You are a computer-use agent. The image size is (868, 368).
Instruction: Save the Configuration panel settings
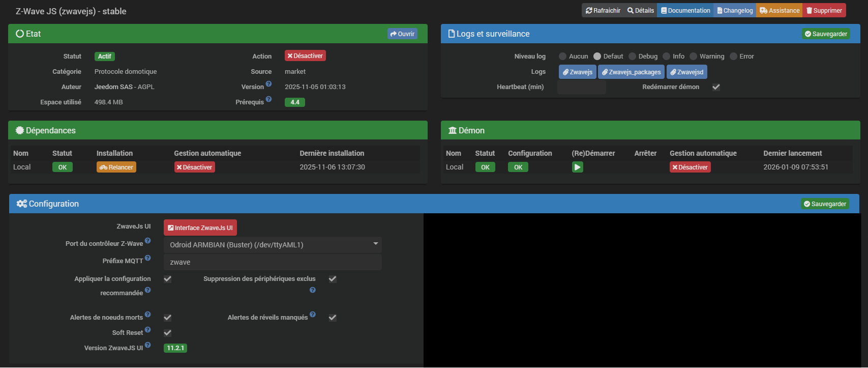(x=825, y=204)
